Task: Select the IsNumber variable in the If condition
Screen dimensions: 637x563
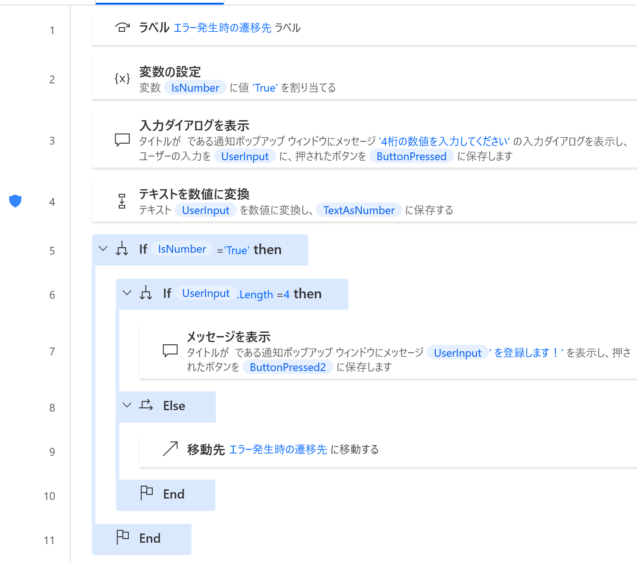Action: click(182, 249)
